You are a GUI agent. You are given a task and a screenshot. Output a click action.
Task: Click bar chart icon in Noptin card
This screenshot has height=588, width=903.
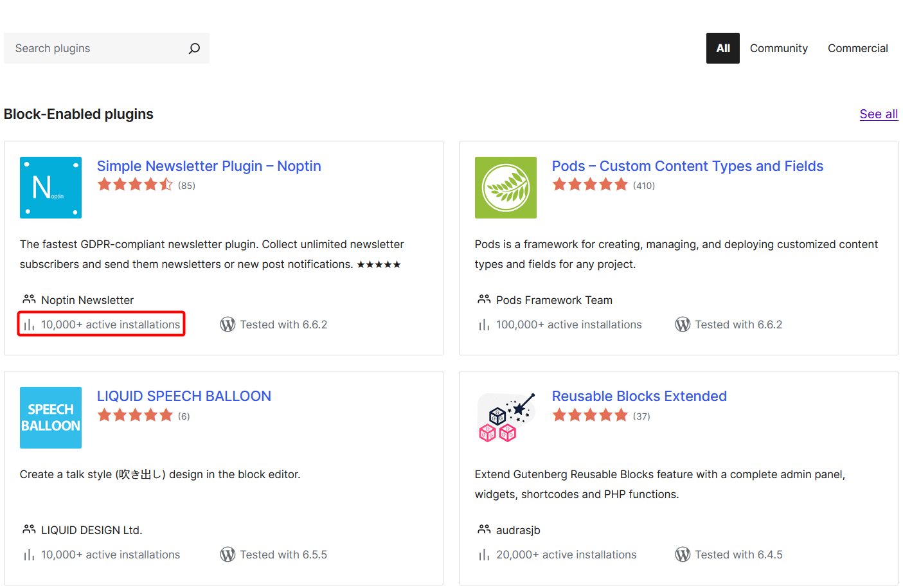tap(29, 325)
